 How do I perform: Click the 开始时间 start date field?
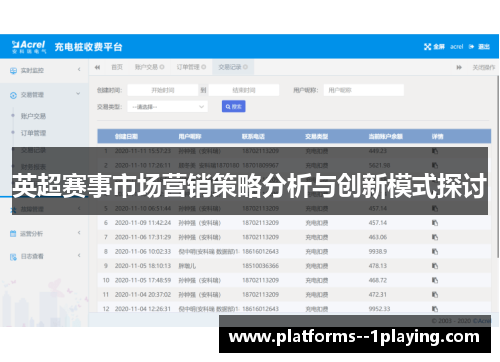(163, 90)
